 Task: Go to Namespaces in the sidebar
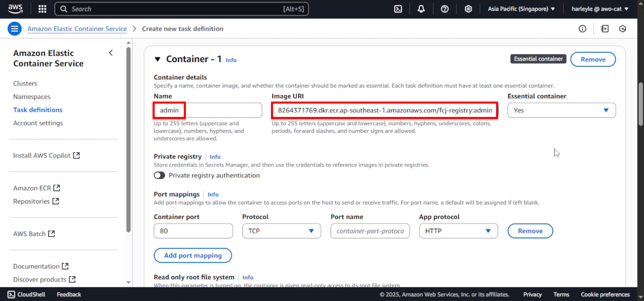(32, 97)
